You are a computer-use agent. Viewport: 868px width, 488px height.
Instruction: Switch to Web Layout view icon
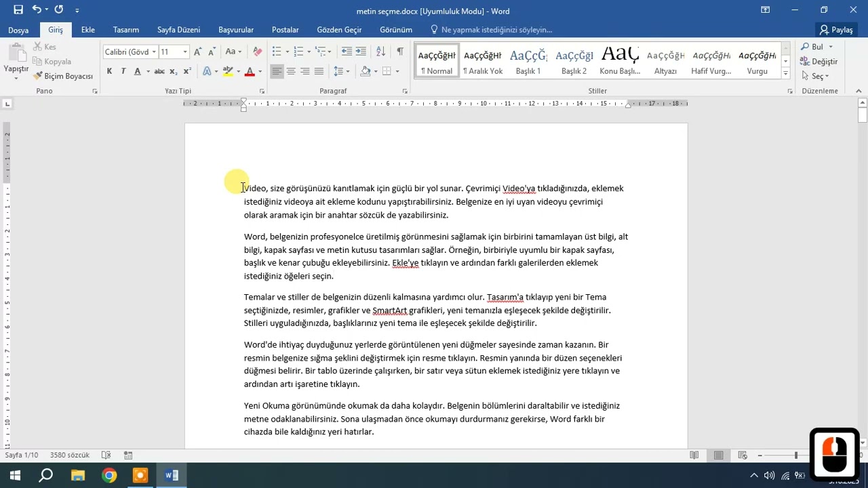(743, 455)
